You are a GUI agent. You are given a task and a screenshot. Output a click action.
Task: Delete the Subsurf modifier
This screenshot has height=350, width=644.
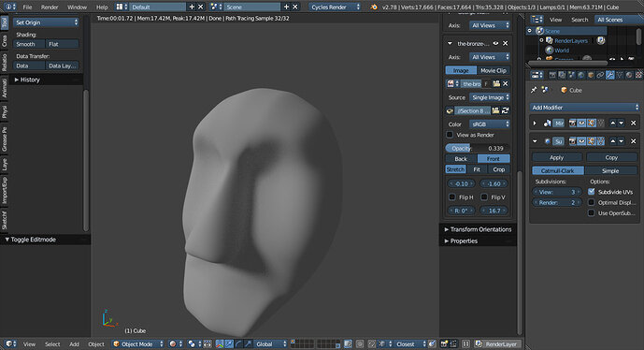(633, 141)
